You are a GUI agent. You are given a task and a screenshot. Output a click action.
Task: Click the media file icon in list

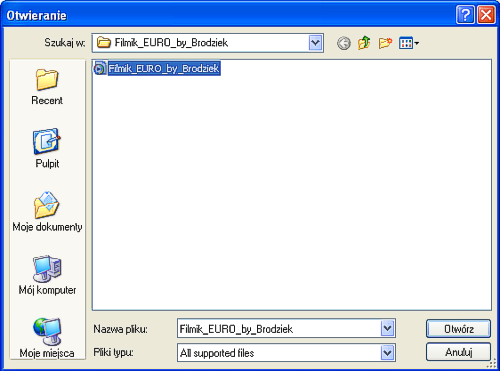point(100,69)
